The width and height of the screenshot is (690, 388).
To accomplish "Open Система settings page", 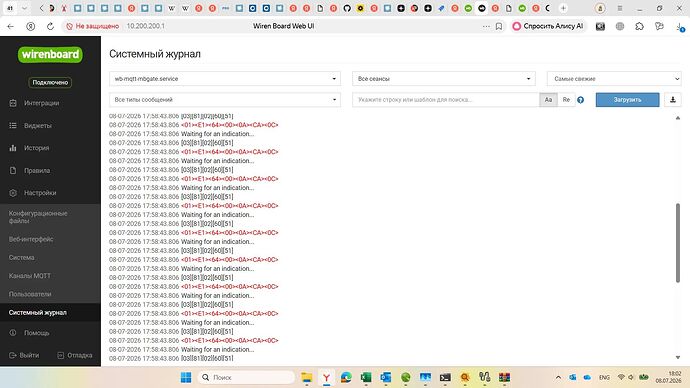I will coord(22,257).
